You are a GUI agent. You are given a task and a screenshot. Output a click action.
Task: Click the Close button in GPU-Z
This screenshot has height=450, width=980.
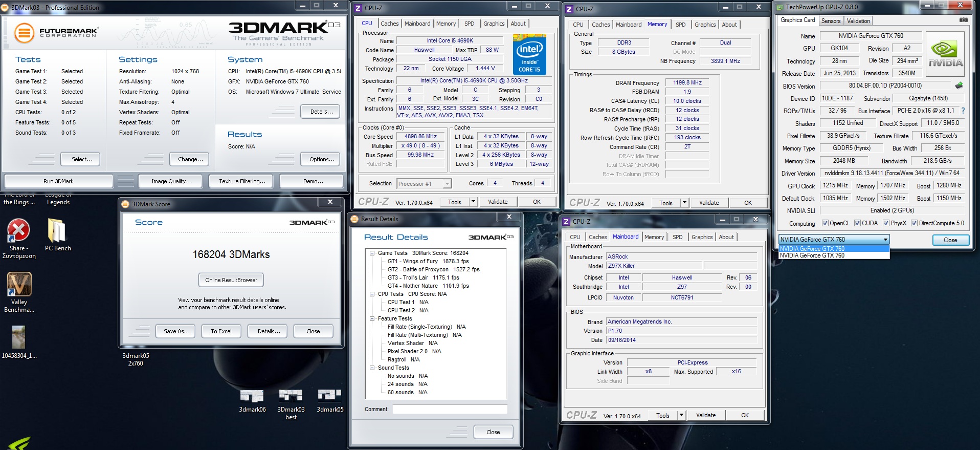coord(950,240)
